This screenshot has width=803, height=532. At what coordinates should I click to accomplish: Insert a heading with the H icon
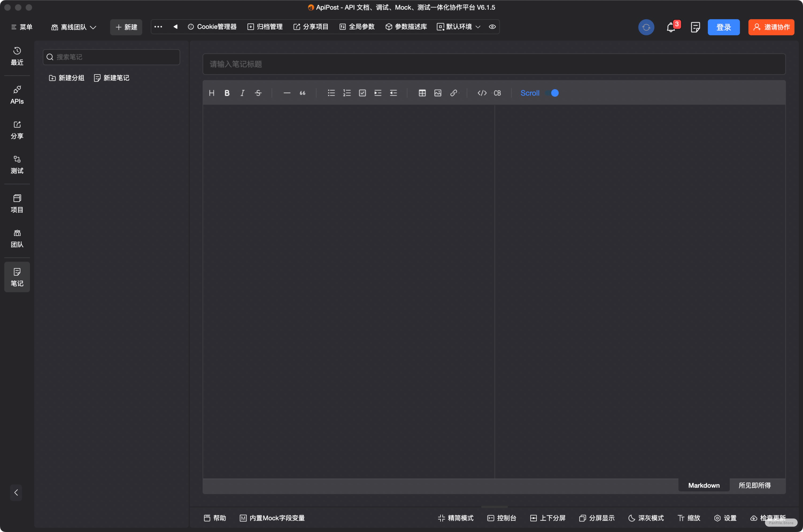(x=212, y=93)
